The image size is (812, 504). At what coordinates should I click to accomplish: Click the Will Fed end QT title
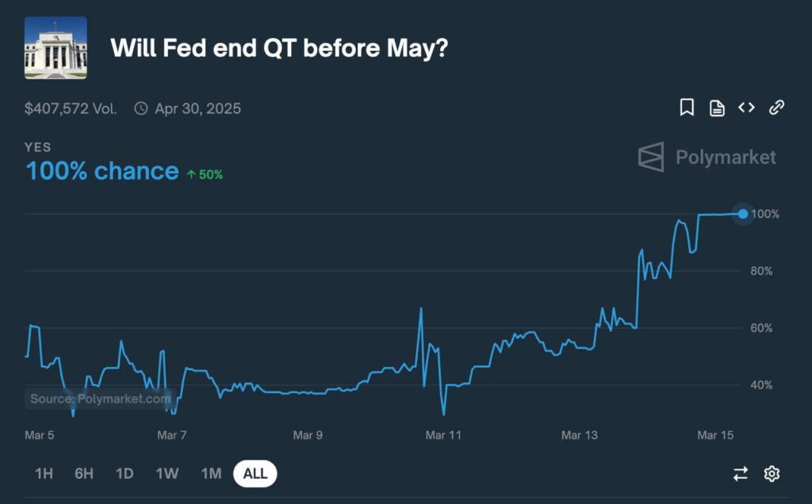279,48
